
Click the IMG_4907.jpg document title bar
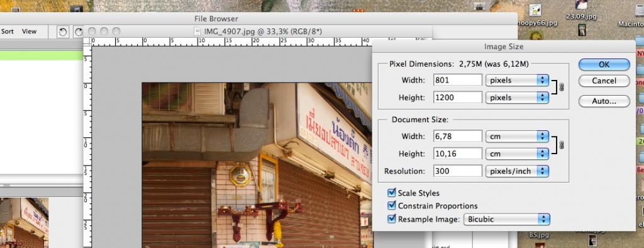pyautogui.click(x=257, y=31)
